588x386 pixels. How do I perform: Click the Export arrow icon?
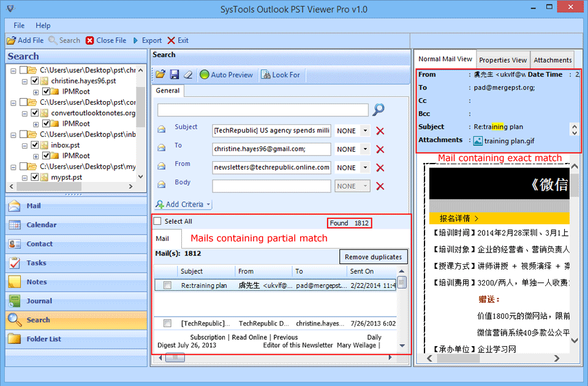click(136, 40)
